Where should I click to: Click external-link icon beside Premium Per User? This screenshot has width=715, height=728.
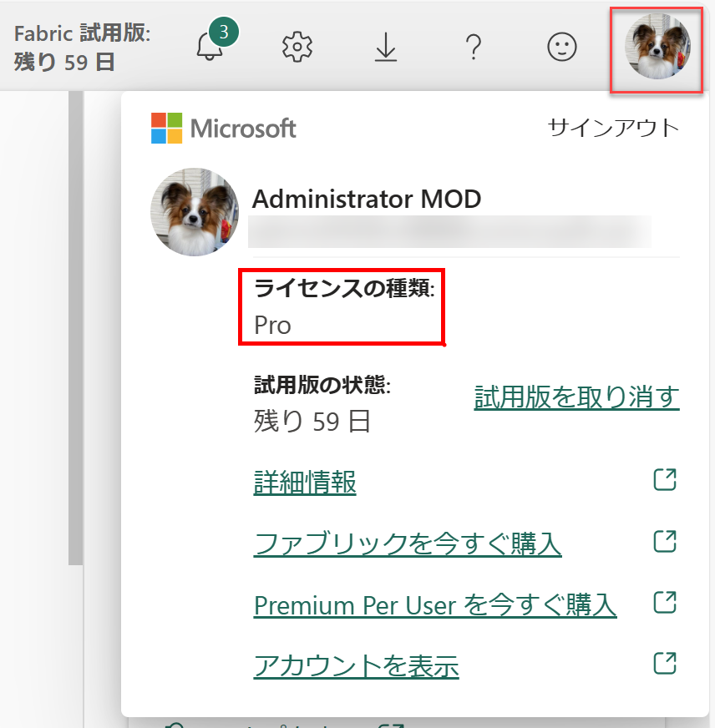665,602
